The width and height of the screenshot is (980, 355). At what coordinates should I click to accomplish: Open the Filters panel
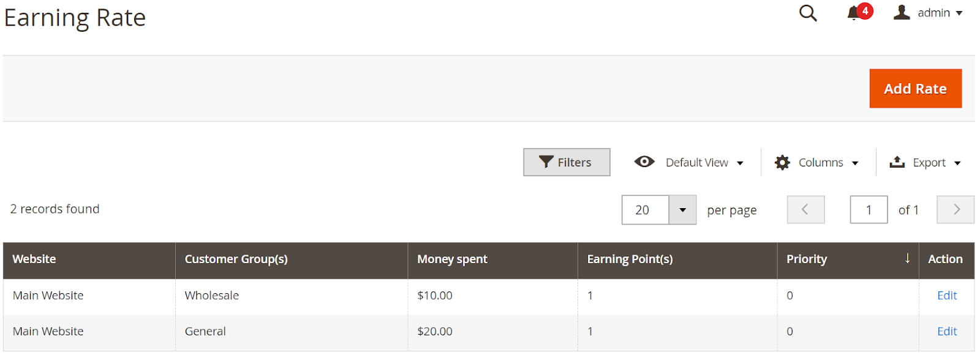567,162
